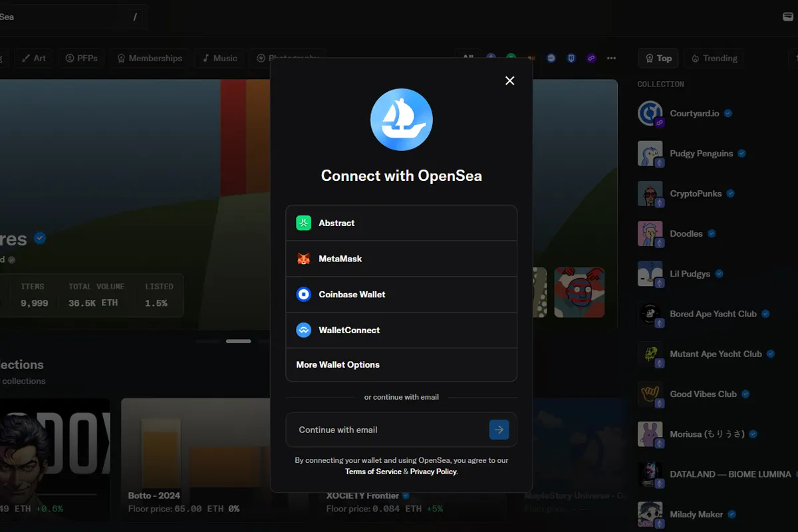798x532 pixels.
Task: Click the Milady Maker avatar
Action: (650, 514)
